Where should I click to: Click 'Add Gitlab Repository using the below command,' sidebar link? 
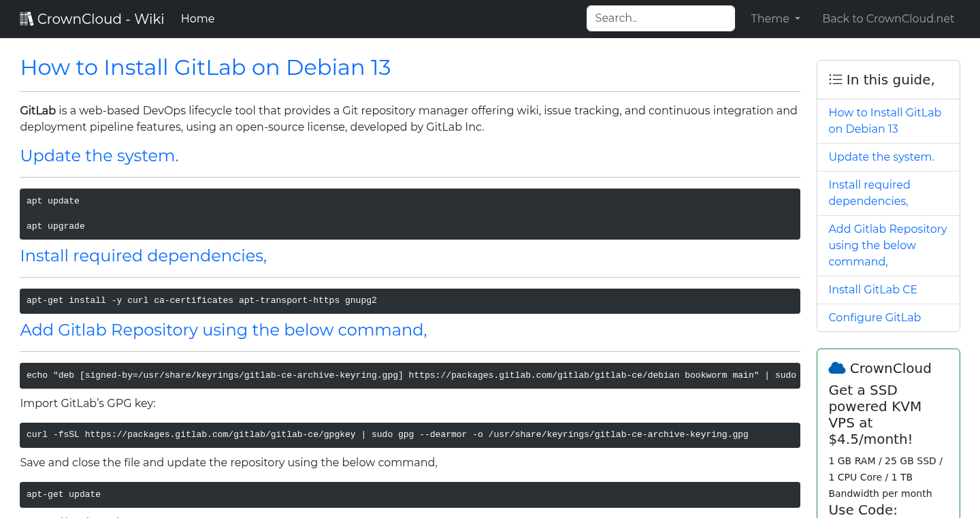pos(887,244)
